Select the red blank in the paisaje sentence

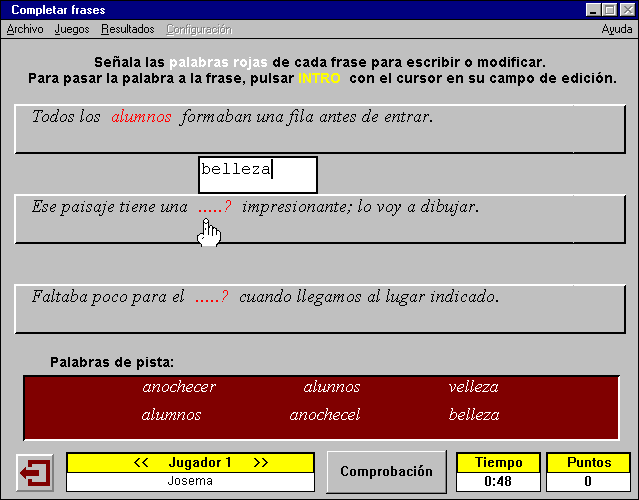(x=214, y=208)
